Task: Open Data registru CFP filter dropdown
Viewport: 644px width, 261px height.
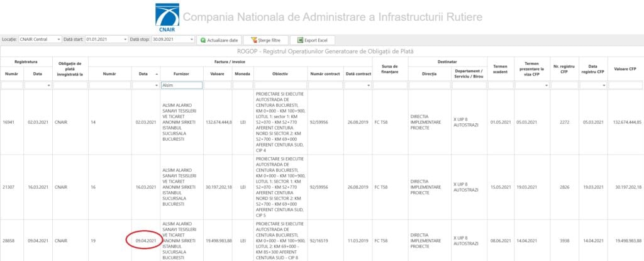Action: coord(604,85)
